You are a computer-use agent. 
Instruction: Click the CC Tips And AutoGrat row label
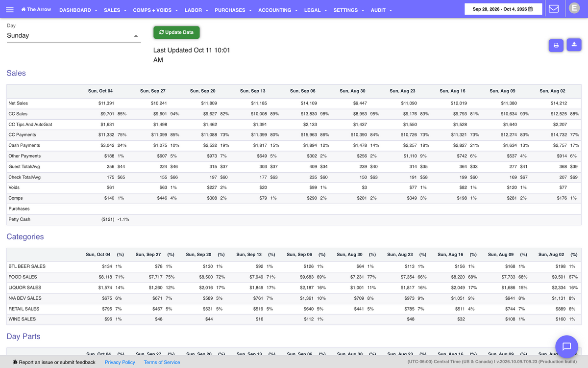[30, 125]
